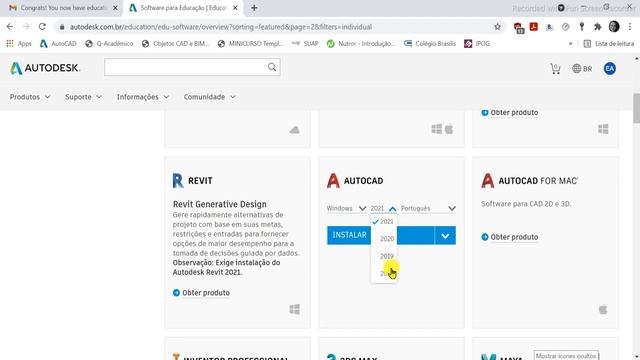Go forward to the next page
Image resolution: width=640 pixels, height=360 pixels.
coord(26,27)
